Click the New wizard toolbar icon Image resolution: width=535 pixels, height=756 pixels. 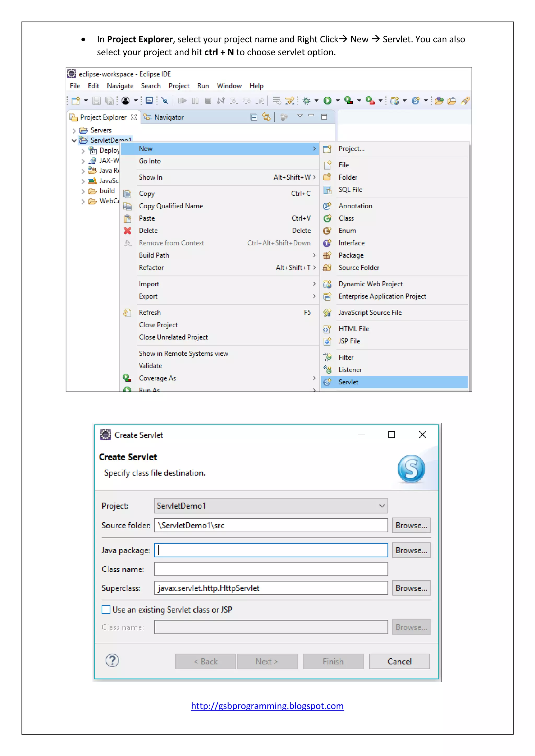pyautogui.click(x=76, y=101)
